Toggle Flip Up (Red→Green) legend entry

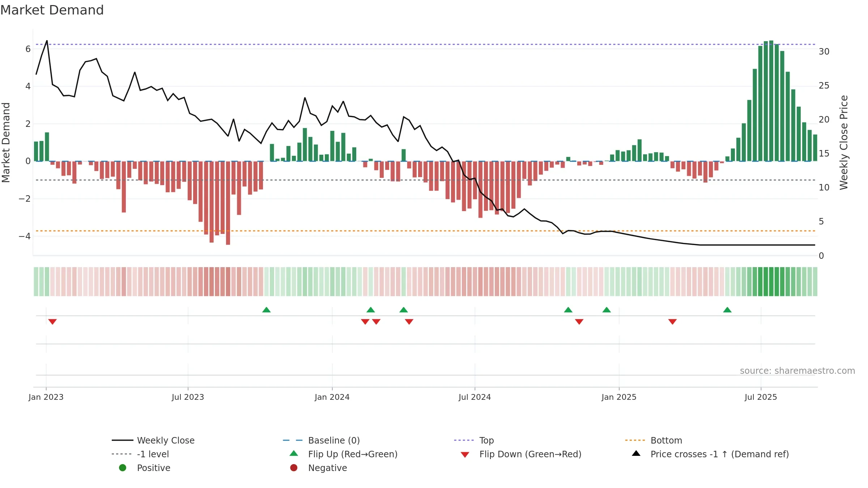(344, 454)
